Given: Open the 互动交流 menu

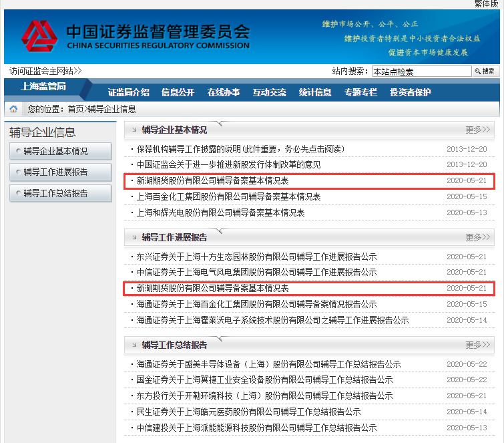Looking at the screenshot, I should coord(270,92).
